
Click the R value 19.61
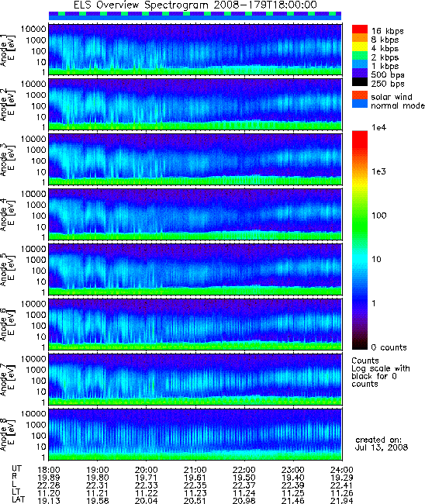(195, 478)
